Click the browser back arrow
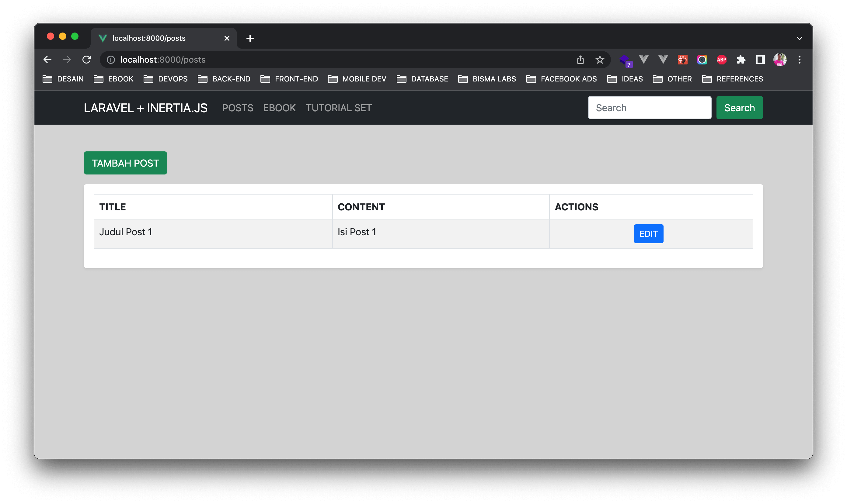Viewport: 847px width, 504px height. tap(47, 60)
